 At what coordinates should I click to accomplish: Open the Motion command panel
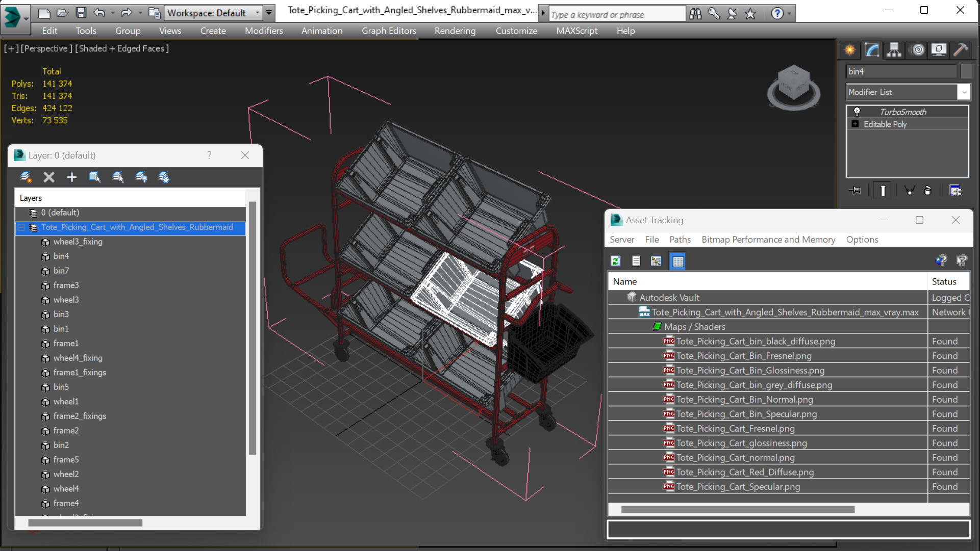tap(917, 49)
